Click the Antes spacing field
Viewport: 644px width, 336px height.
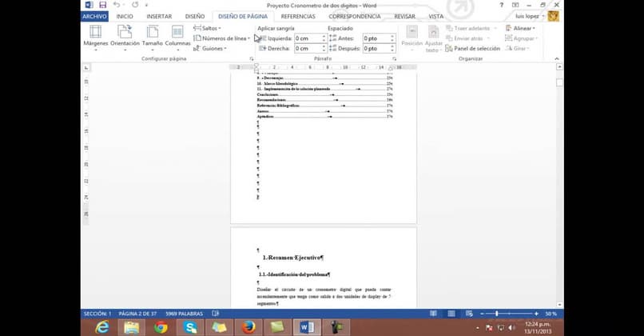(x=376, y=38)
